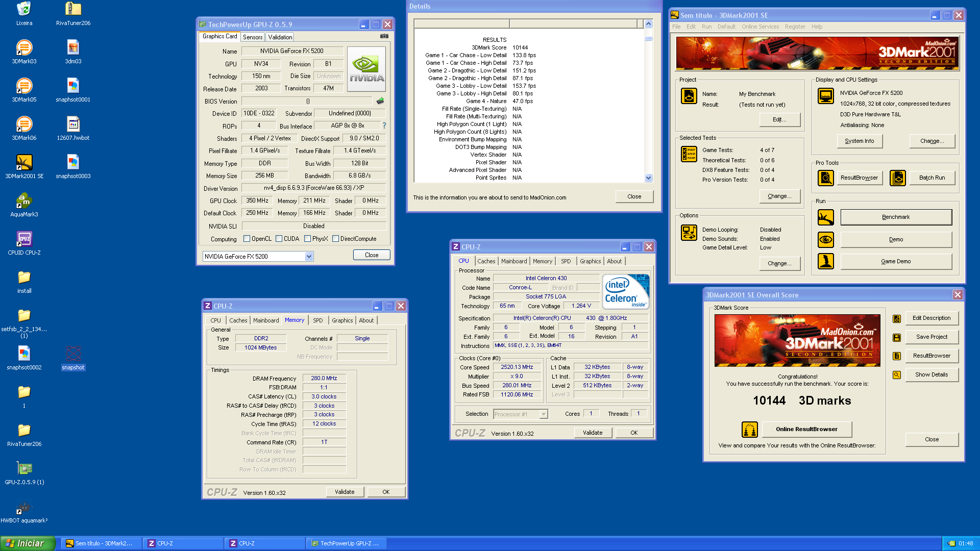The image size is (980, 551).
Task: Click the Show Details button
Action: point(932,375)
